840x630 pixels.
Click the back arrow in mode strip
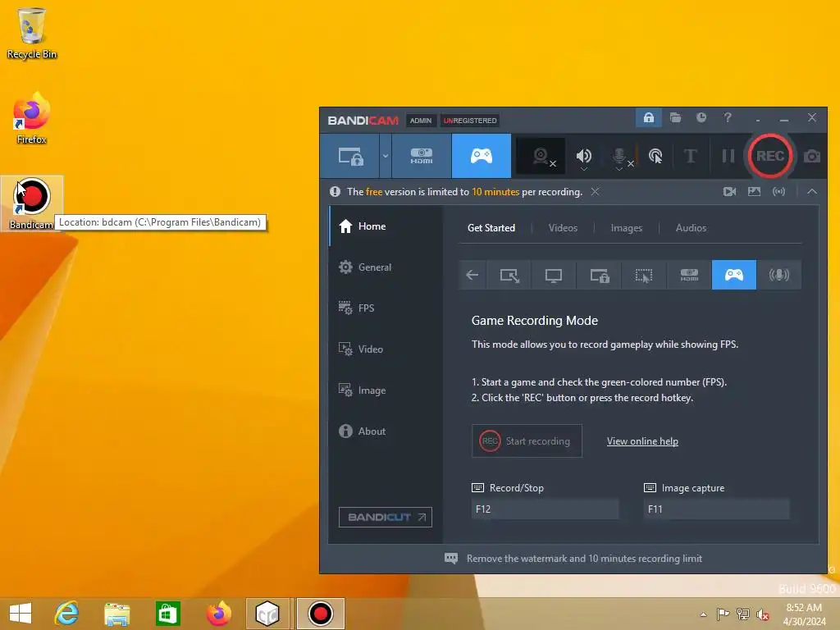click(472, 275)
